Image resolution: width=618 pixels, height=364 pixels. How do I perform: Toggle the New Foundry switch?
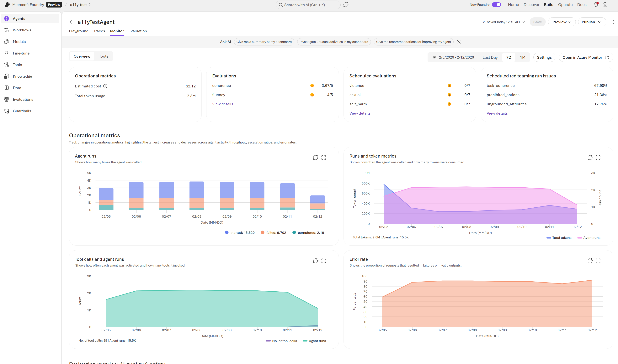(x=496, y=4)
